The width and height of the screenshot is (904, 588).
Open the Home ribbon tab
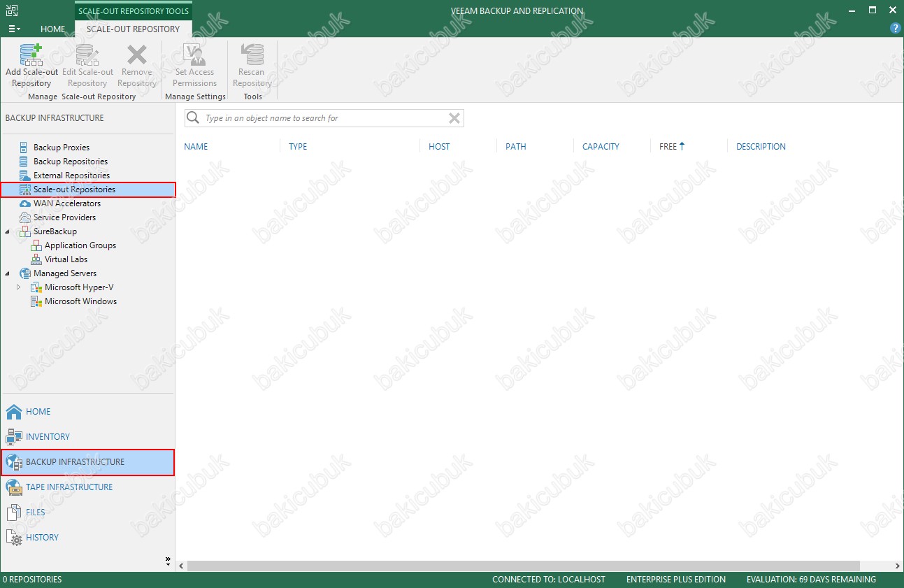[x=53, y=29]
